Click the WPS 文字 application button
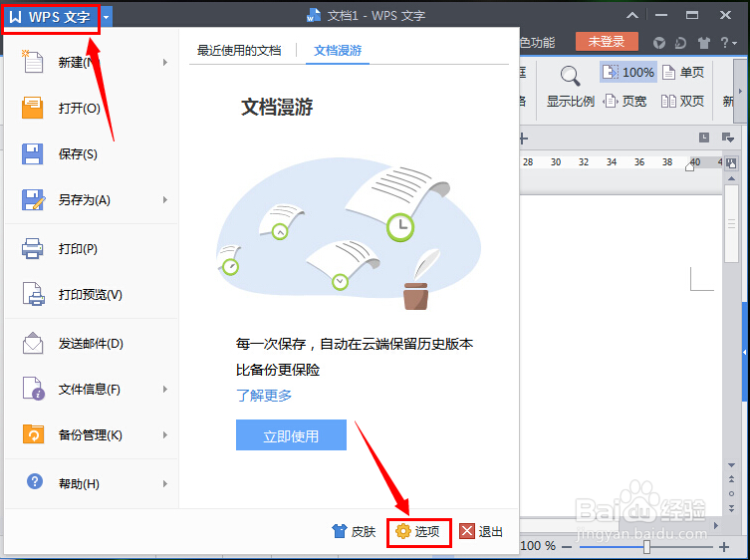 51,18
